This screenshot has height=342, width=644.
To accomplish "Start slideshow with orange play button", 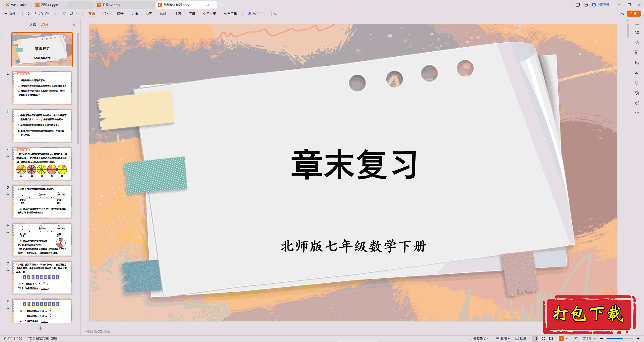I will click(561, 338).
